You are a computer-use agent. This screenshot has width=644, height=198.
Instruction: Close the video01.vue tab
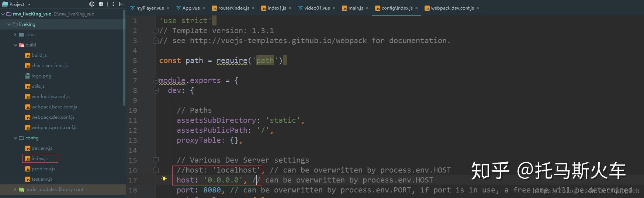[334, 8]
